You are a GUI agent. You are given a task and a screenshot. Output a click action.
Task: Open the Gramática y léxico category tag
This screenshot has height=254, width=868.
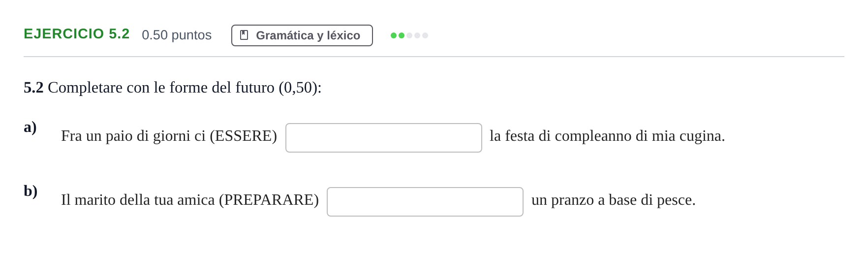302,35
